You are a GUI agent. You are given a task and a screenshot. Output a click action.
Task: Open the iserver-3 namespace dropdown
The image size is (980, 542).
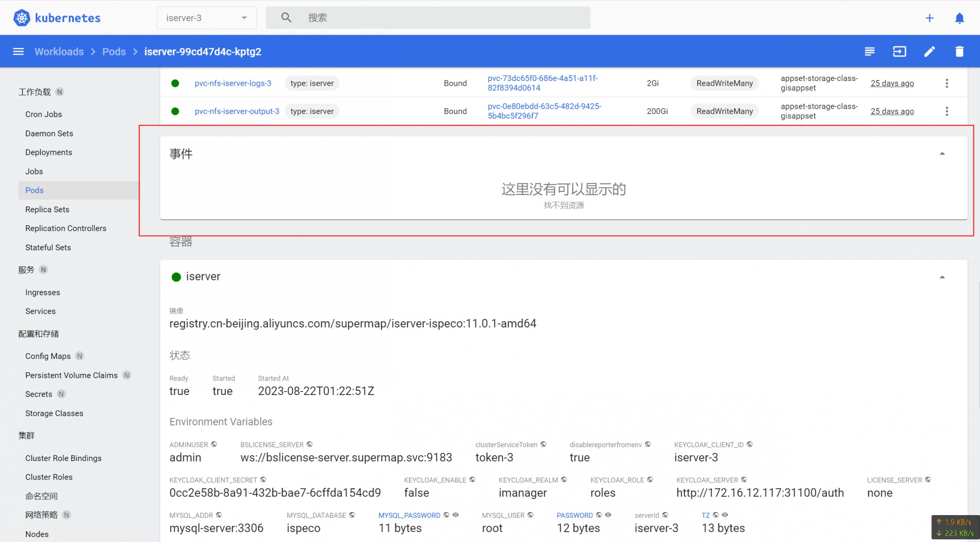(x=206, y=18)
